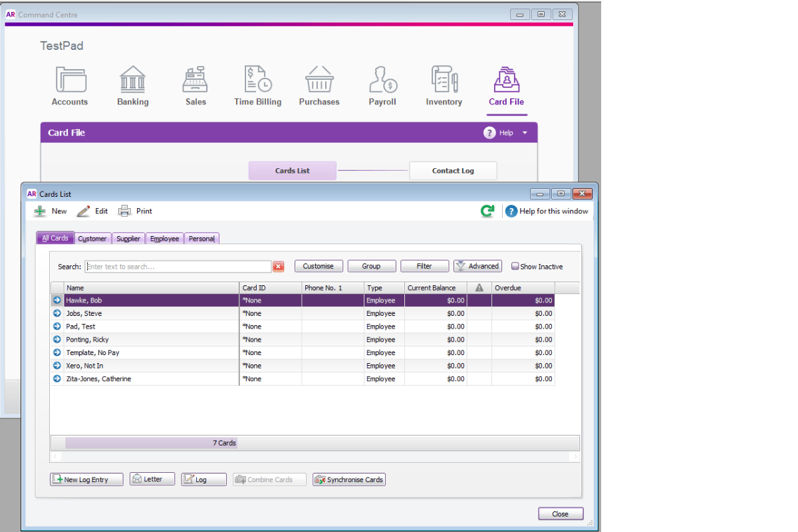
Task: Clear the search text
Action: click(279, 266)
